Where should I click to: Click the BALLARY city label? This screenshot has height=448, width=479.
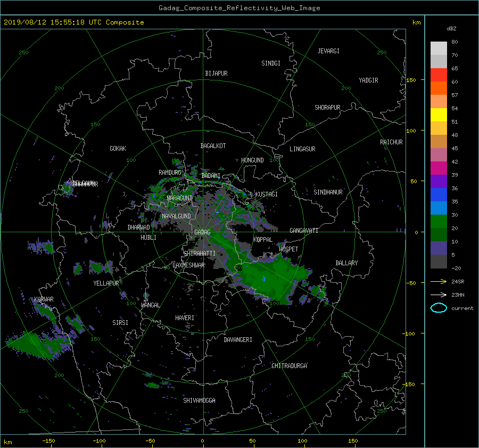346,263
